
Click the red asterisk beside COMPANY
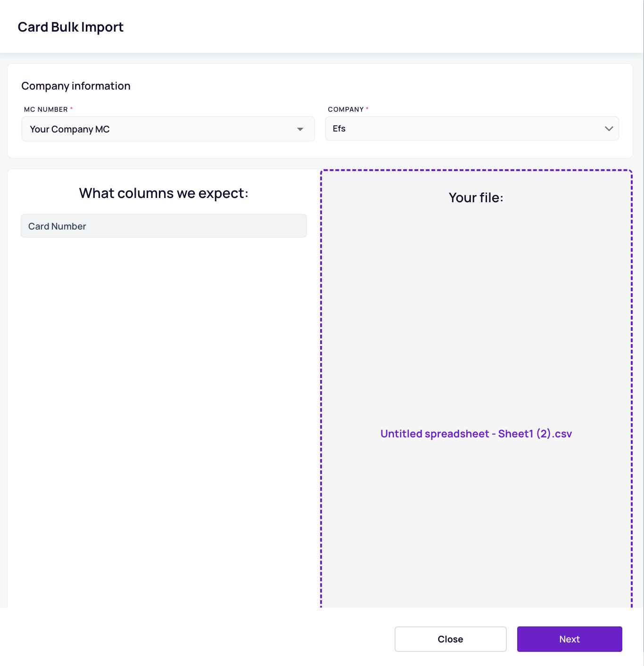coord(367,109)
